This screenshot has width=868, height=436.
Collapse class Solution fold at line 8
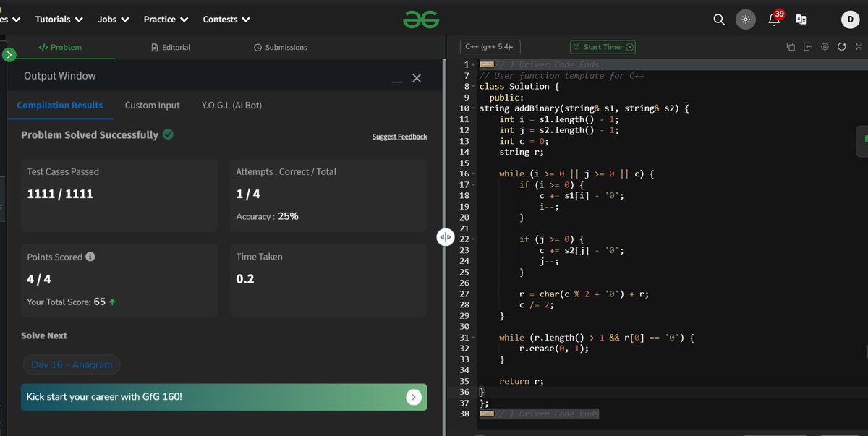pos(474,87)
